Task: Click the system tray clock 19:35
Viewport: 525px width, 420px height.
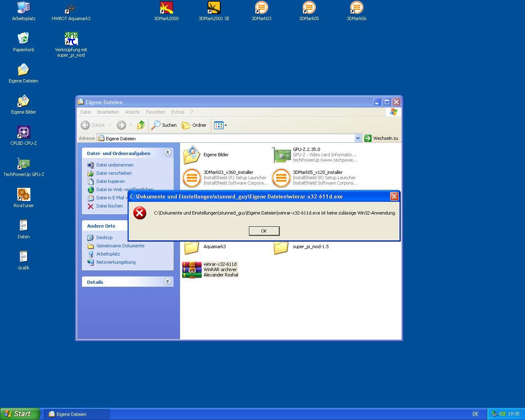Action: coord(514,414)
